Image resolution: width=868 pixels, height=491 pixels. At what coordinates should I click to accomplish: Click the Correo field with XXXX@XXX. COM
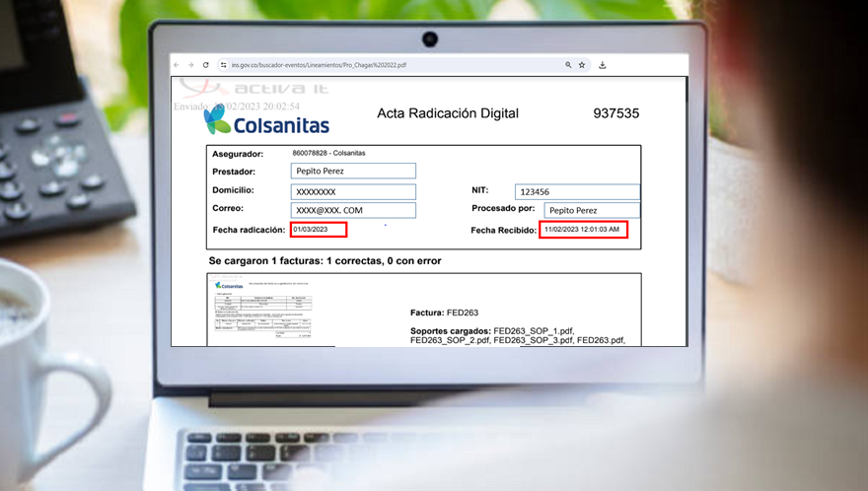pyautogui.click(x=353, y=210)
